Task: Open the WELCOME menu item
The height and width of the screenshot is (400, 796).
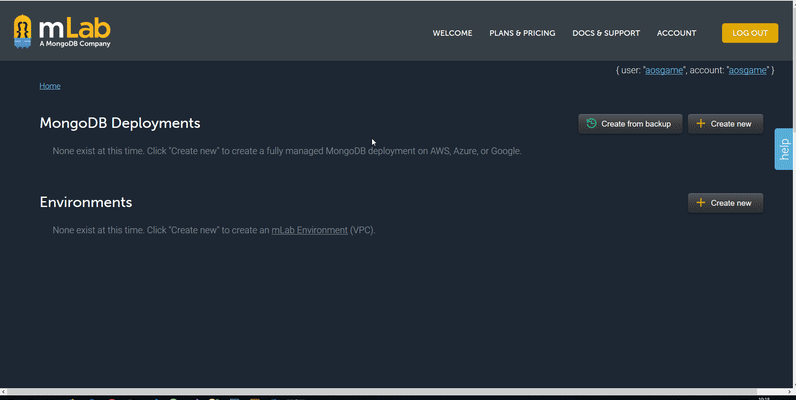Action: pyautogui.click(x=452, y=33)
